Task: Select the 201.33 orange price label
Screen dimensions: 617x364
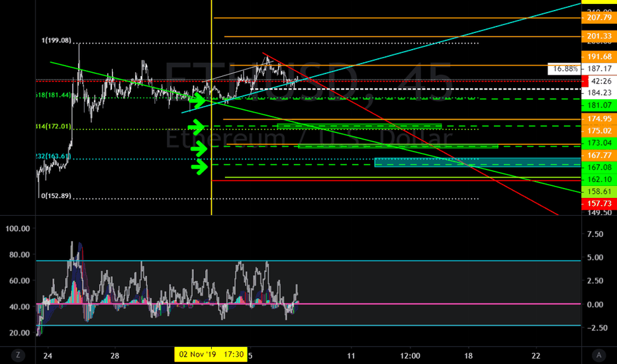Action: (x=599, y=36)
